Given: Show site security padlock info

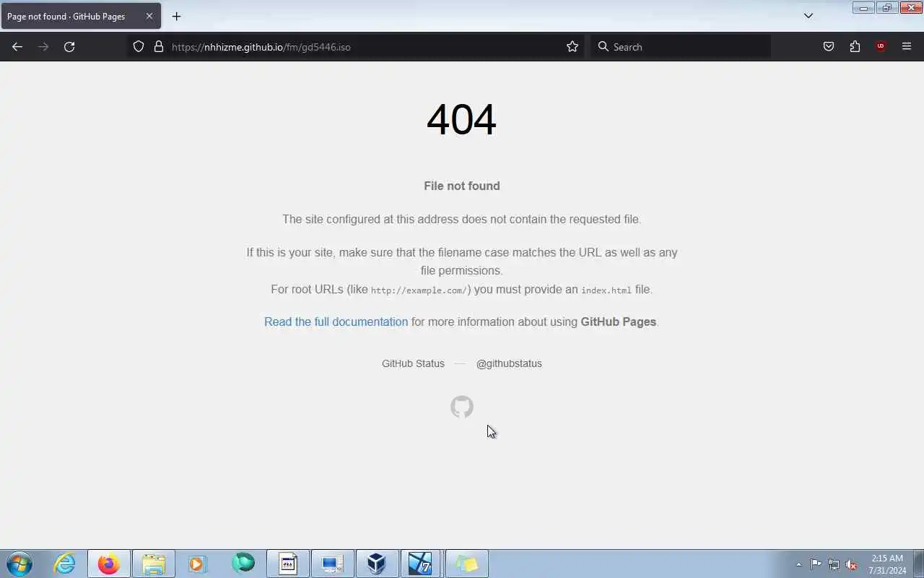Looking at the screenshot, I should 159,47.
